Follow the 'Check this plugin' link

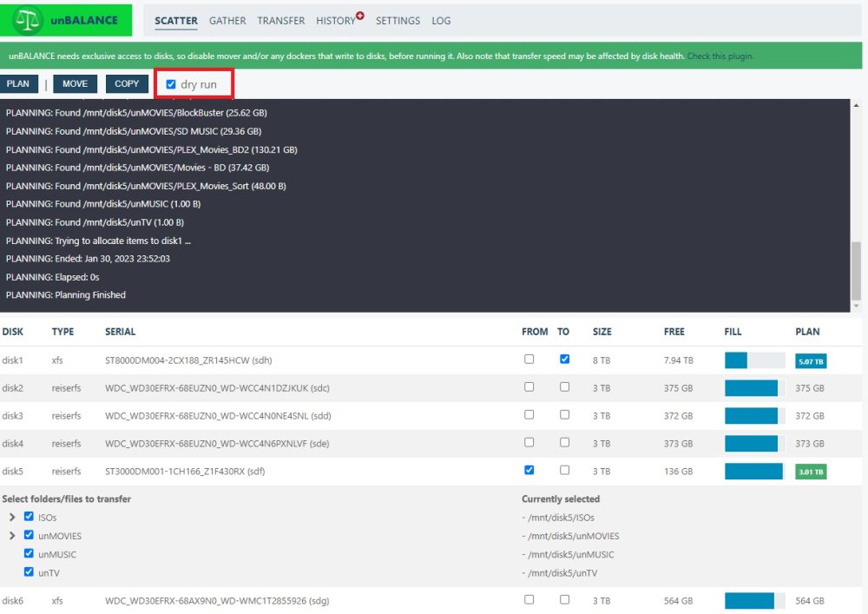coord(720,56)
